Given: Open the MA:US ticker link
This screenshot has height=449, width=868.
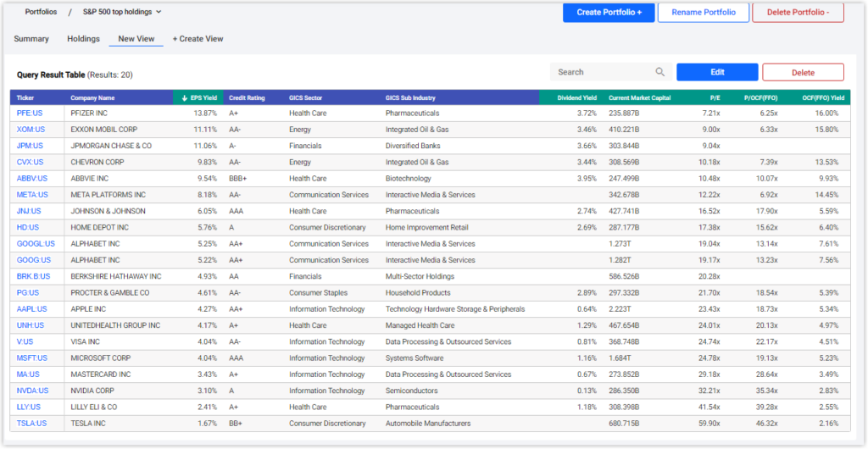Looking at the screenshot, I should tap(28, 374).
